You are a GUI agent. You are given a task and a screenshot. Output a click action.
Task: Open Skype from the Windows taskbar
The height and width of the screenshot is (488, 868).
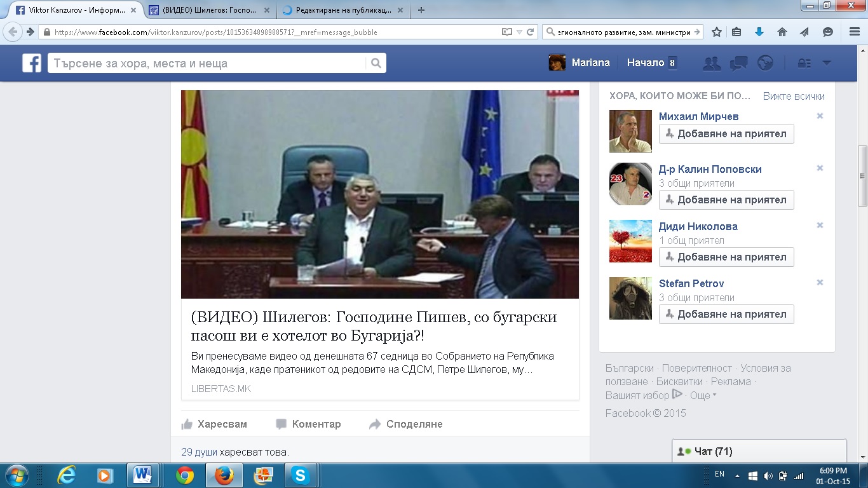click(x=301, y=475)
